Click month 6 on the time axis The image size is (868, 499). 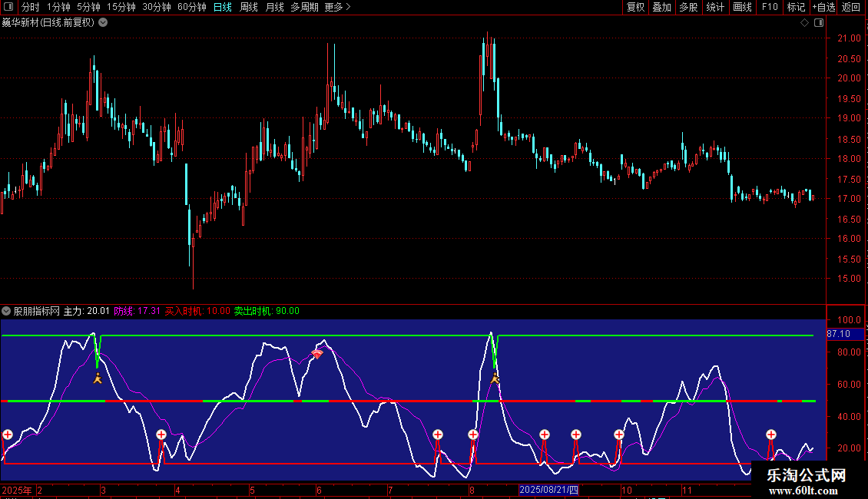point(319,490)
